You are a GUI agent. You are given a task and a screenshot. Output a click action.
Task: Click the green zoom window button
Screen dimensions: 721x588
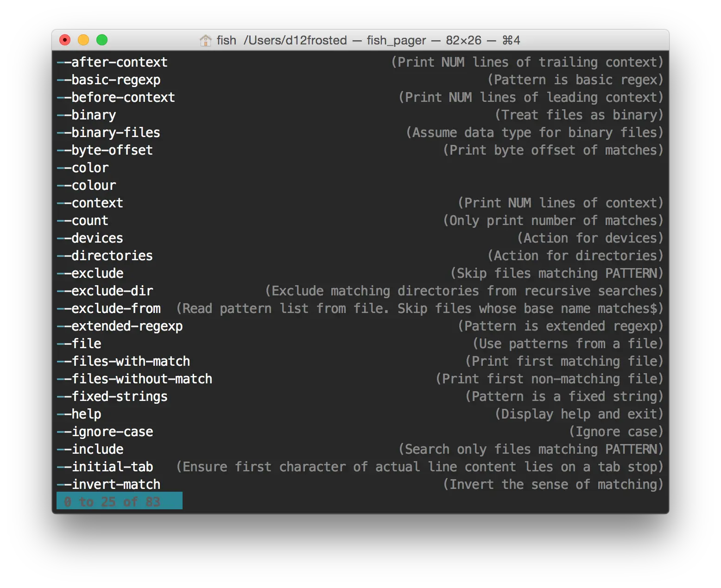pyautogui.click(x=102, y=40)
